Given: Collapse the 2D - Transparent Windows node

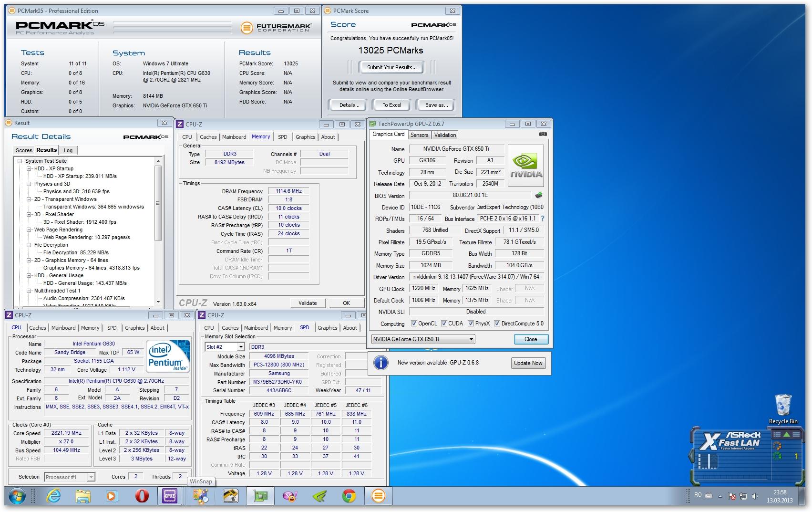Looking at the screenshot, I should tap(29, 199).
